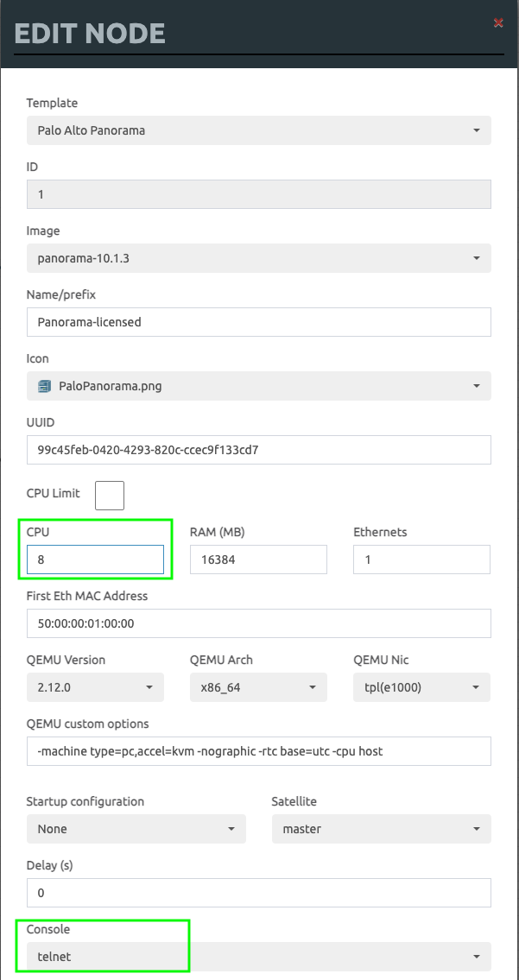Click the Ethernets count field
The image size is (519, 980).
click(x=422, y=560)
